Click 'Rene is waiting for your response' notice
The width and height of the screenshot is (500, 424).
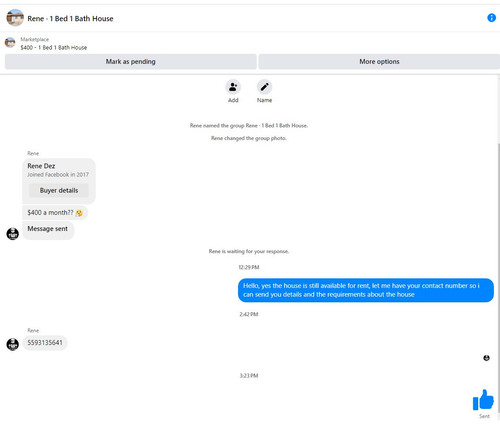pos(249,251)
